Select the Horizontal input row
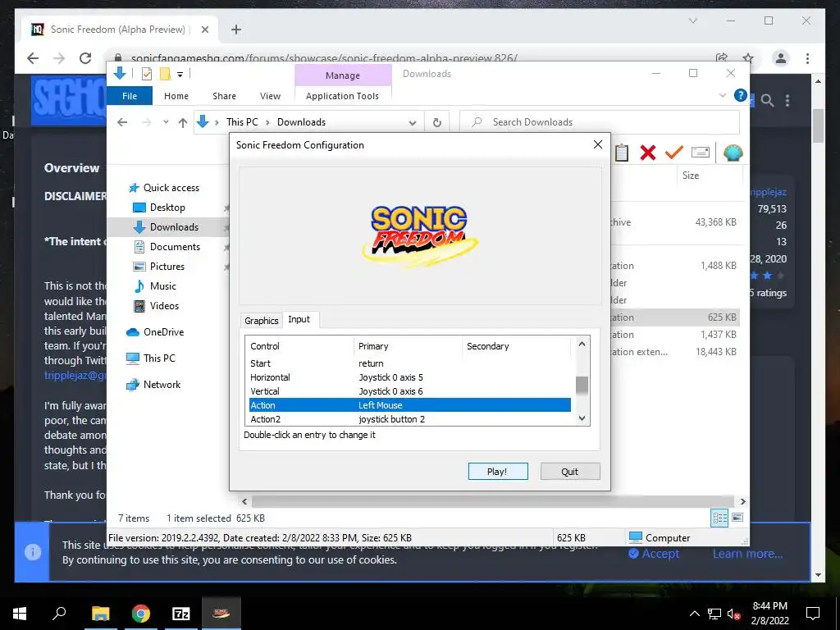 click(410, 377)
